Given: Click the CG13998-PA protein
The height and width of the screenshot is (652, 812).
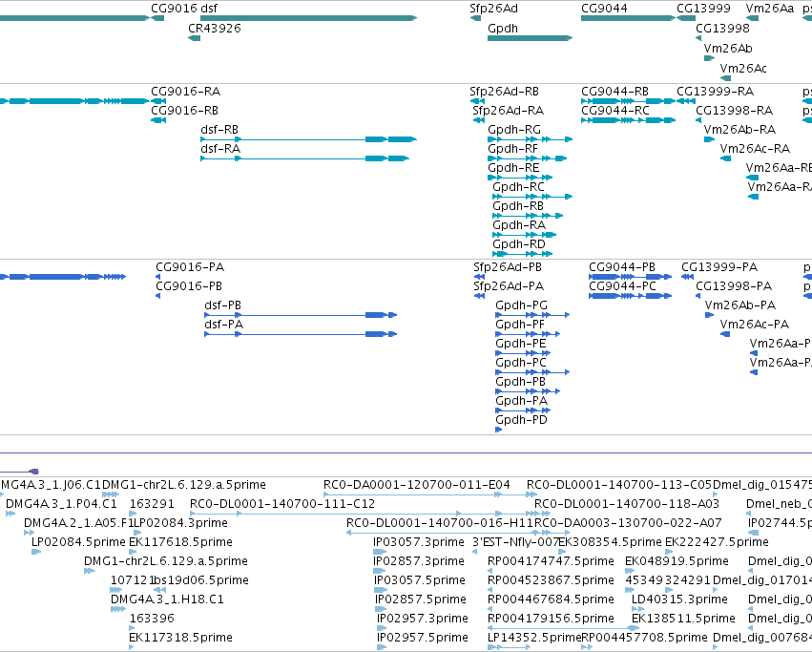Looking at the screenshot, I should coord(698,296).
